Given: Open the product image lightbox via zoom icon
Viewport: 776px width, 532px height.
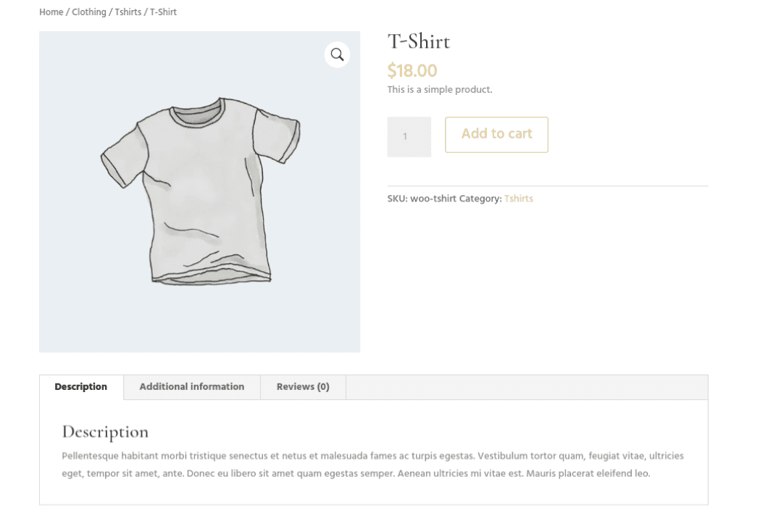Looking at the screenshot, I should click(336, 54).
